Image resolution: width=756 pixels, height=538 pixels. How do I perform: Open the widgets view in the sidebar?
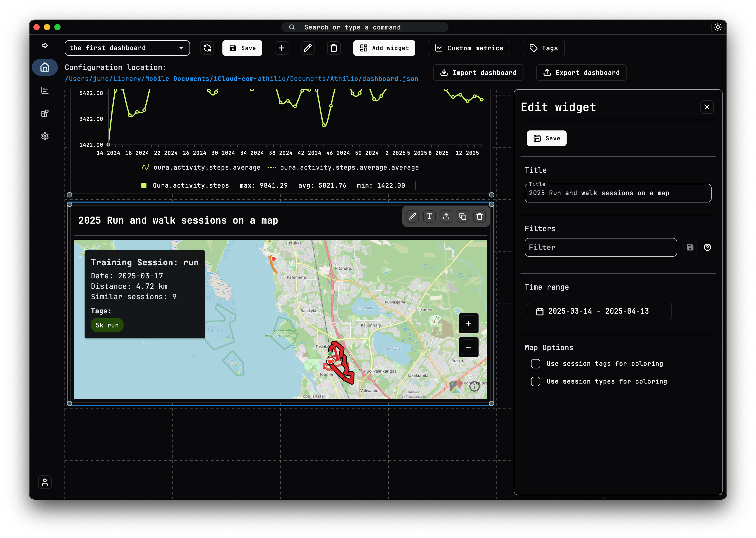[x=45, y=113]
